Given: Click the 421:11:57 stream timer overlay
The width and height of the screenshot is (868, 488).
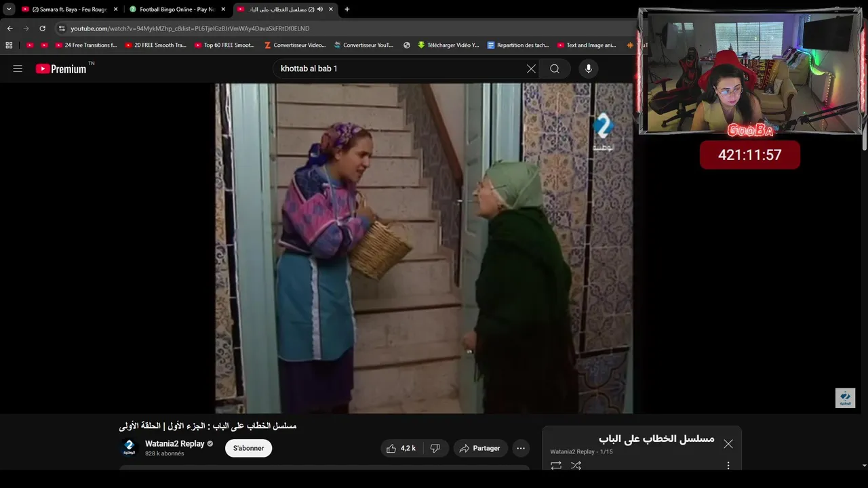Looking at the screenshot, I should [x=750, y=155].
